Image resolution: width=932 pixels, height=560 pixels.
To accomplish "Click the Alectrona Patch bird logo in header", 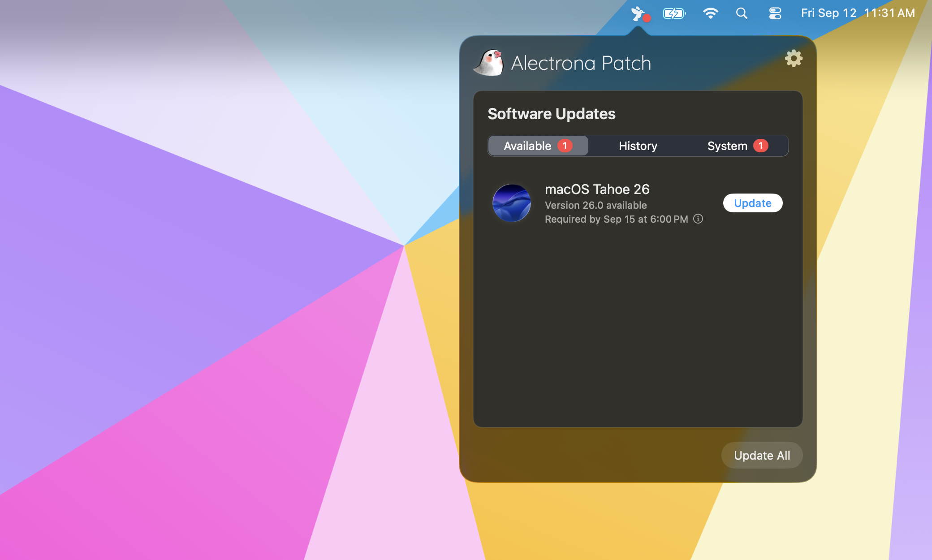I will click(489, 63).
